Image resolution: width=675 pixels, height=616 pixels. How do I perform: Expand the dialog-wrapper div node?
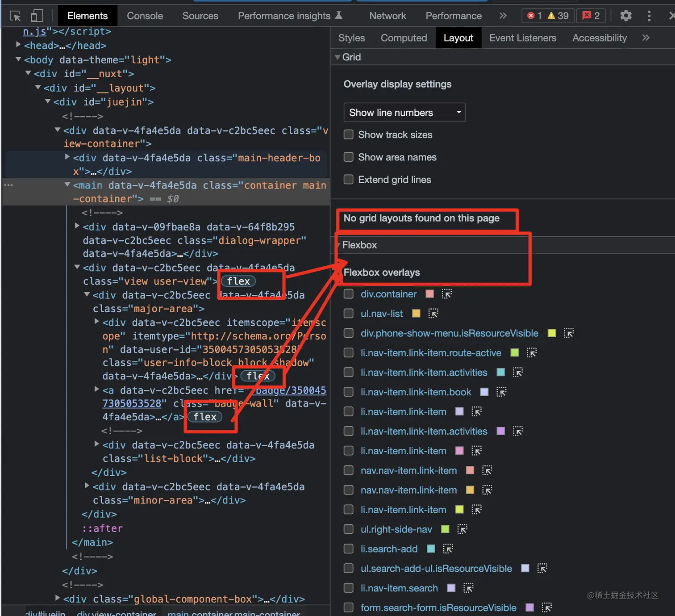click(x=77, y=226)
